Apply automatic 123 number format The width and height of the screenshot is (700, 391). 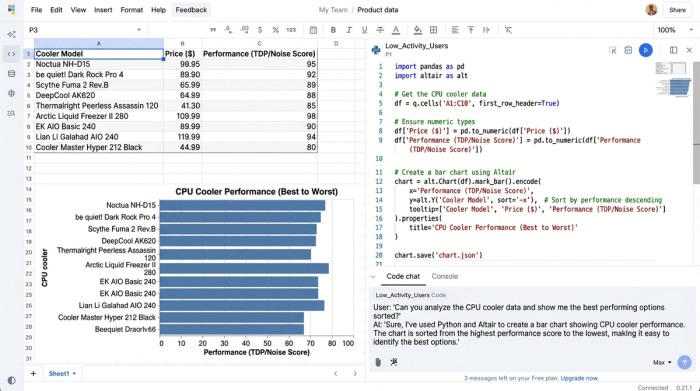291,30
